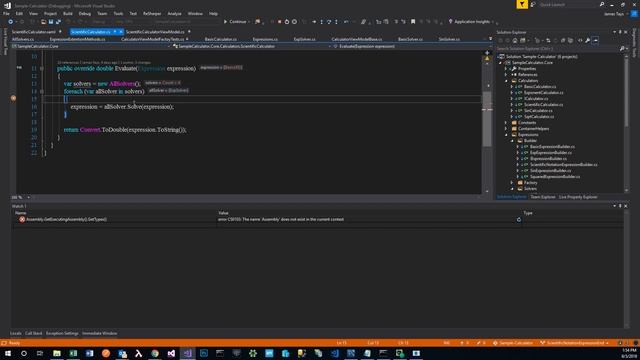
Task: Open the ReSharper menu
Action: pyautogui.click(x=152, y=13)
